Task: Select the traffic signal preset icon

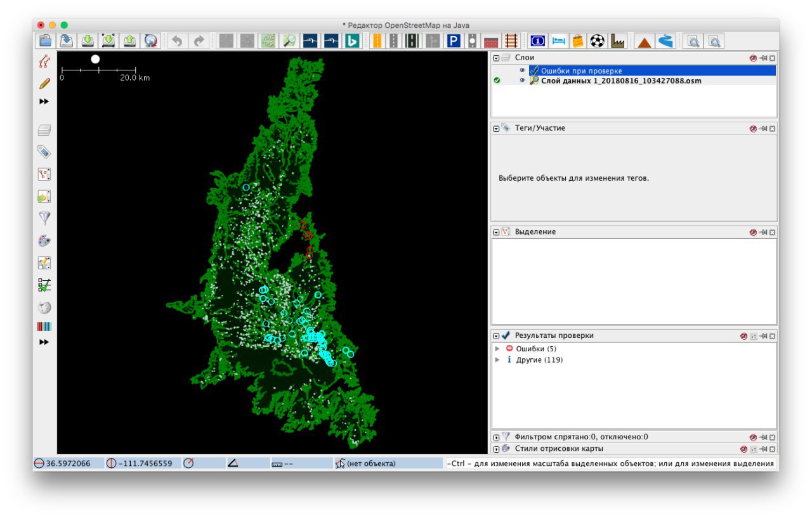Action: click(472, 41)
